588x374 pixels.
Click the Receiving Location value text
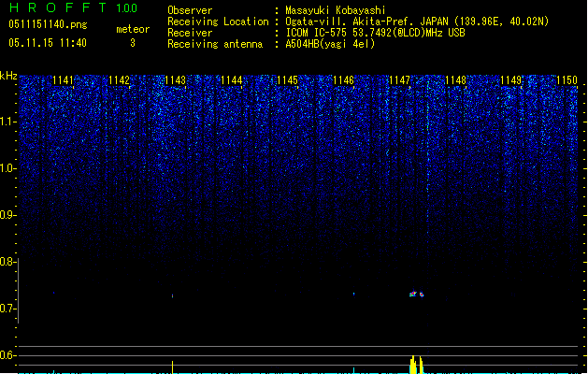(x=417, y=22)
